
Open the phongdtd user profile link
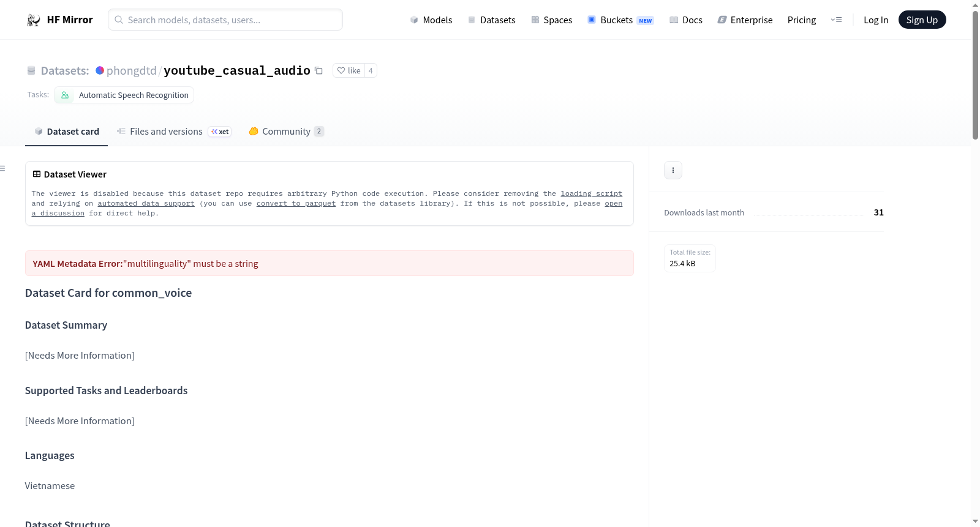coord(132,70)
